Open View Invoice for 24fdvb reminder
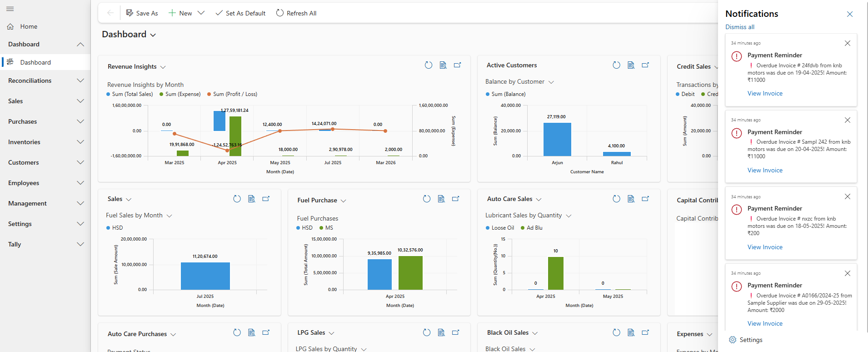 [x=765, y=93]
